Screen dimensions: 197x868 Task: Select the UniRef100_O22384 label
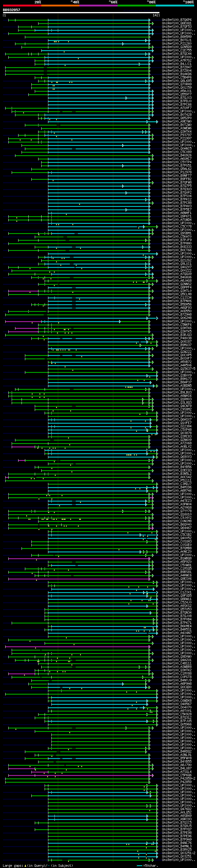(177, 426)
